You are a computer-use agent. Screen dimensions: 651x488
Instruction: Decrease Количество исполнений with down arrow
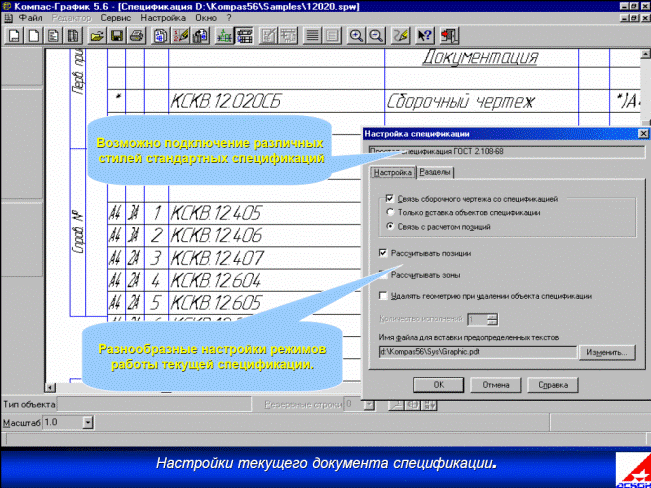click(x=492, y=322)
